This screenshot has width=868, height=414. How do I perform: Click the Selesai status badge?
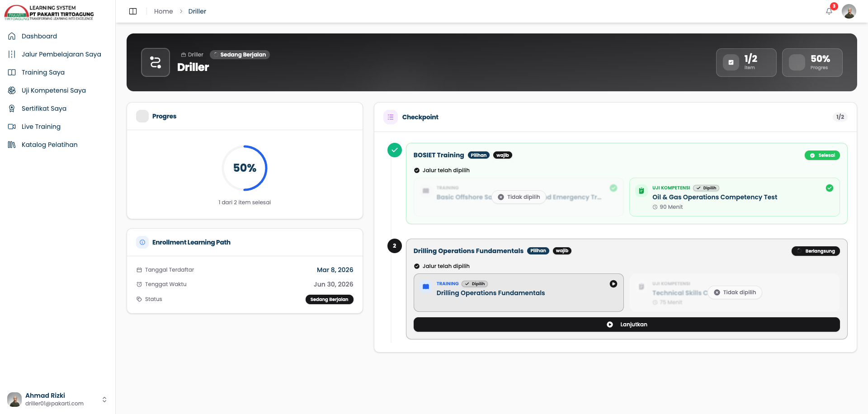coord(822,155)
